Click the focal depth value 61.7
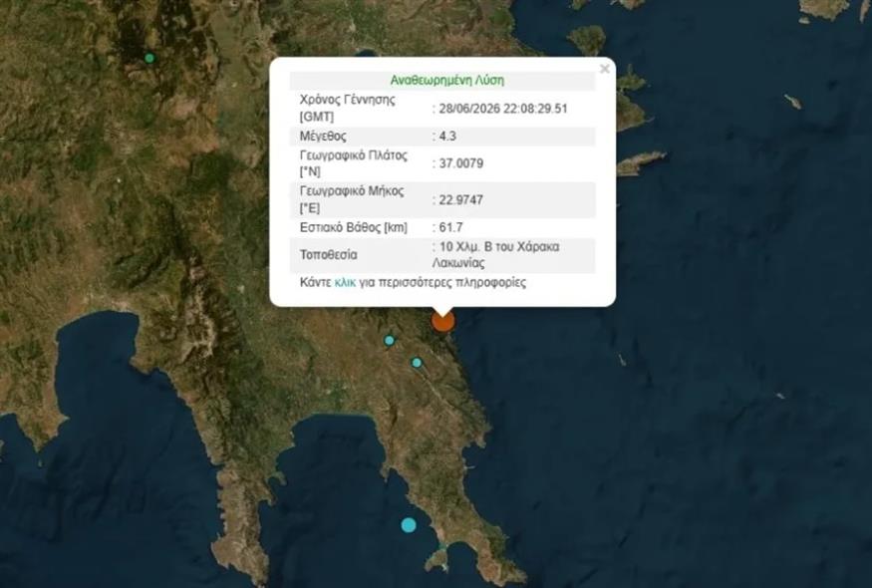The height and width of the screenshot is (588, 872). point(450,227)
